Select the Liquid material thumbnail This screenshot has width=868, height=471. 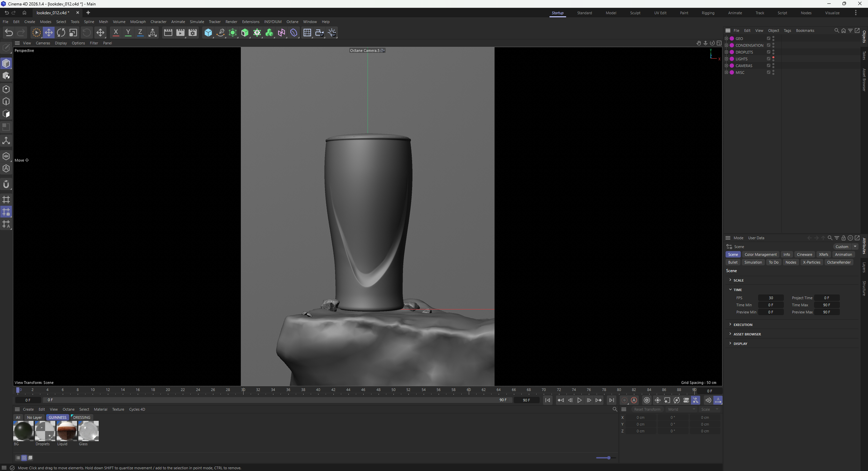click(x=67, y=431)
